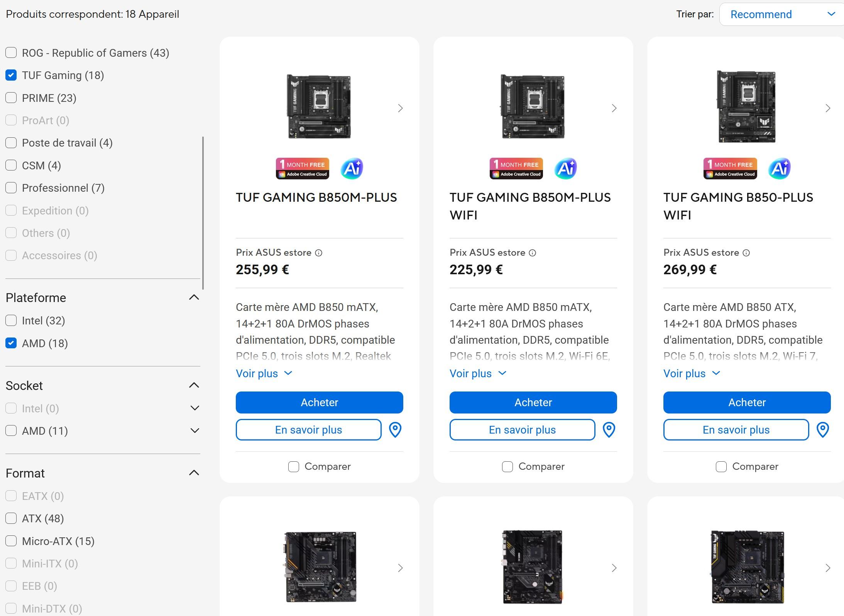Click Acheter for TUF GAMING B850M-PLUS WIFI
The height and width of the screenshot is (616, 844).
click(x=533, y=402)
